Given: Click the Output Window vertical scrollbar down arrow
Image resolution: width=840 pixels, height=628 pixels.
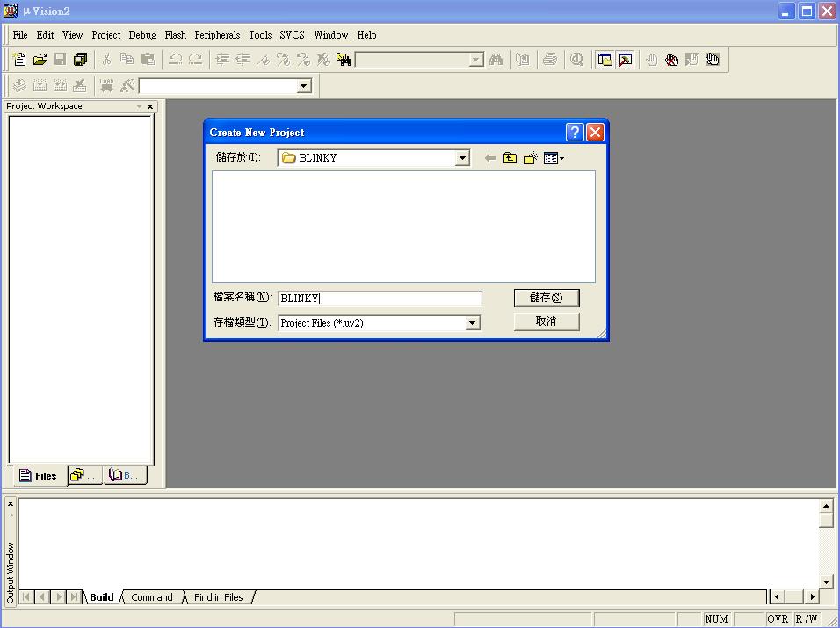Looking at the screenshot, I should [826, 581].
